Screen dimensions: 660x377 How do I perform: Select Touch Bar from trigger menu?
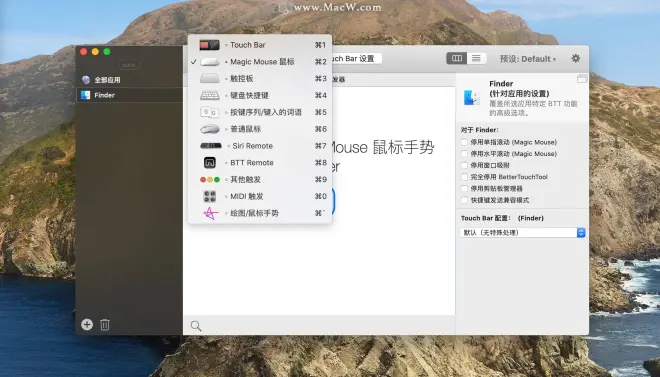click(260, 45)
